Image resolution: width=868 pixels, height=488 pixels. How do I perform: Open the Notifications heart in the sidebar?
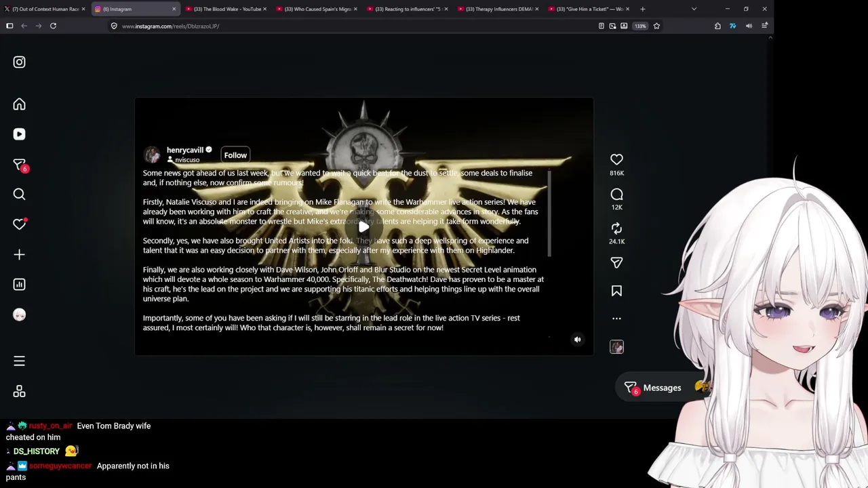(20, 224)
